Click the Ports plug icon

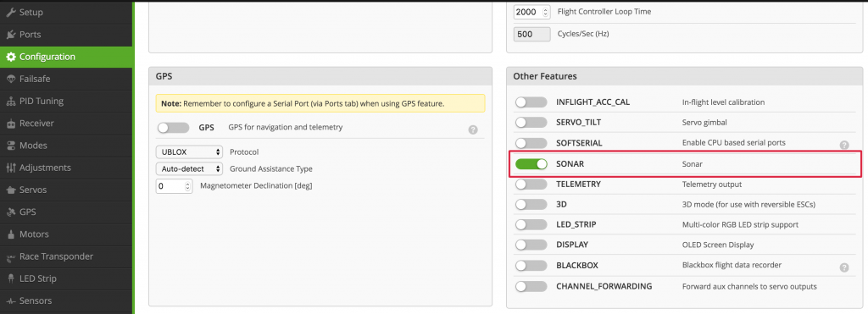10,34
